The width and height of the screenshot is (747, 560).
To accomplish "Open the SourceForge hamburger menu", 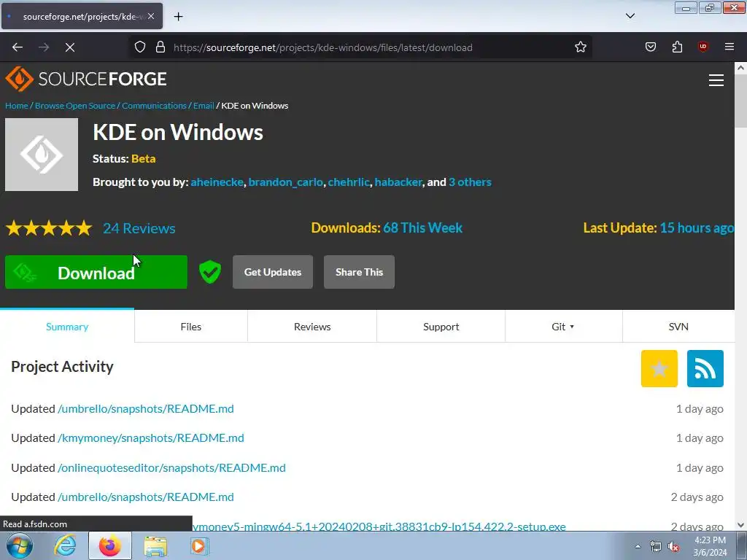I will (716, 80).
